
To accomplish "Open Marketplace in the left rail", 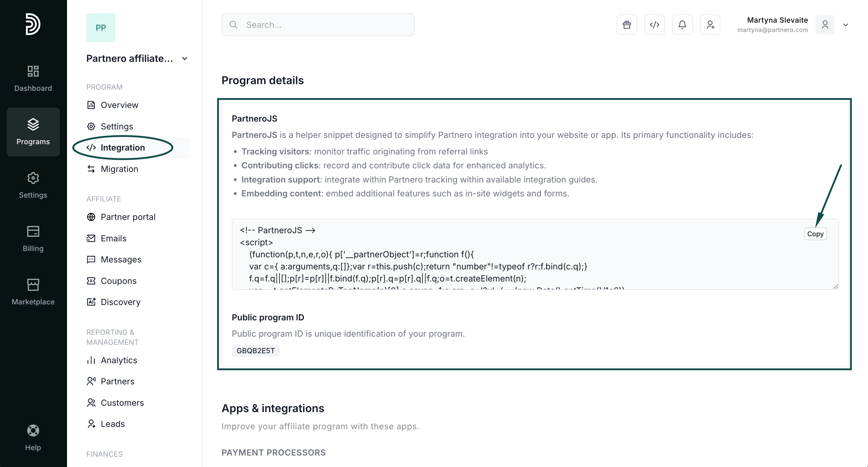I will point(33,292).
